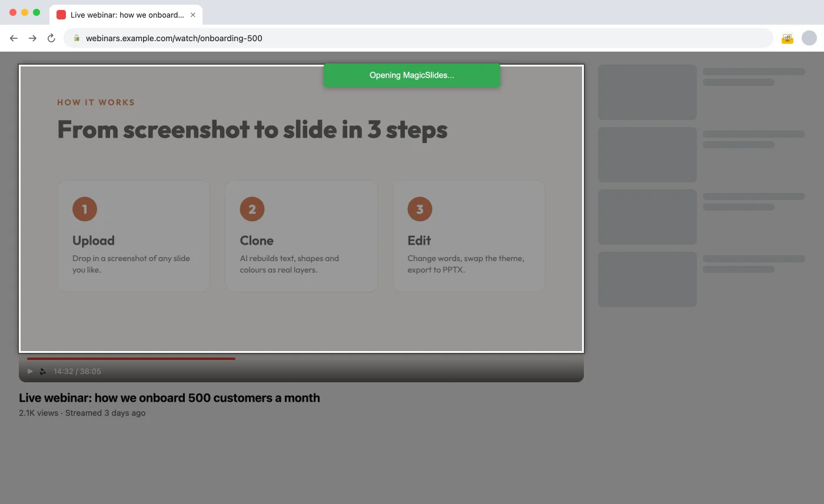View site security info via lock icon
Image resolution: width=824 pixels, height=504 pixels.
click(76, 38)
